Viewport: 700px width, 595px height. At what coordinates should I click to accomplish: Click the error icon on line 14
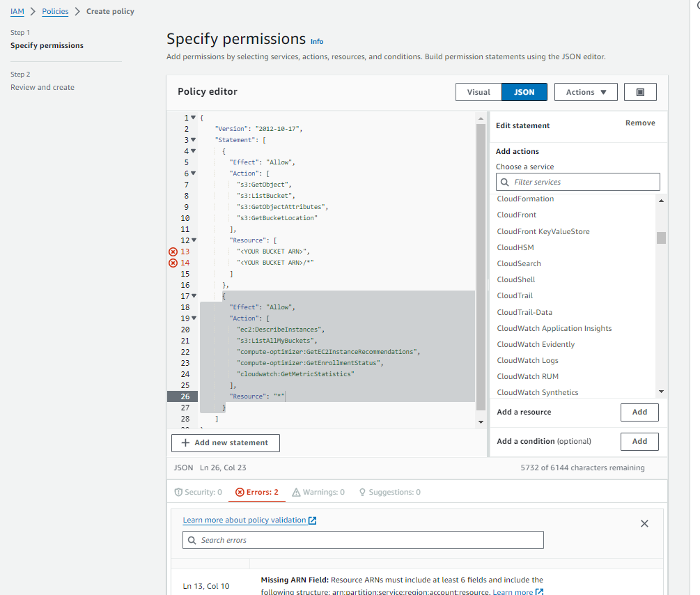[x=173, y=263]
